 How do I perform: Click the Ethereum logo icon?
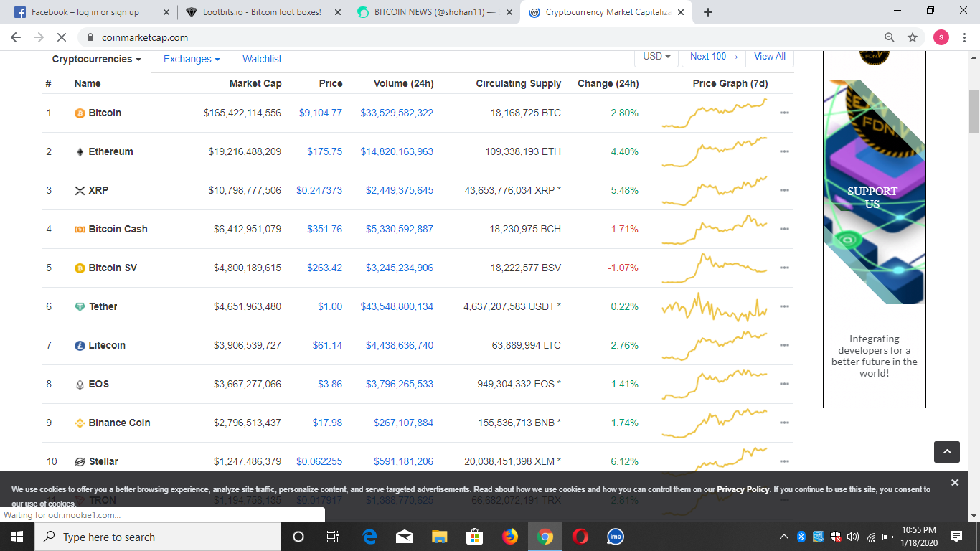[79, 151]
